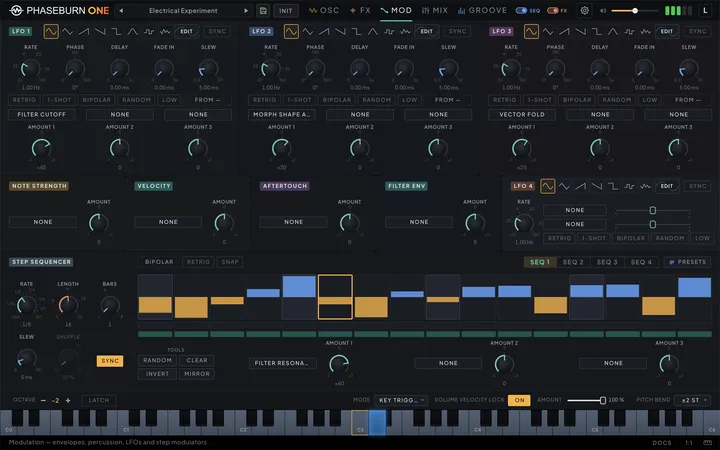This screenshot has width=720, height=450.
Task: Switch to the GROOVE tab
Action: (482, 11)
